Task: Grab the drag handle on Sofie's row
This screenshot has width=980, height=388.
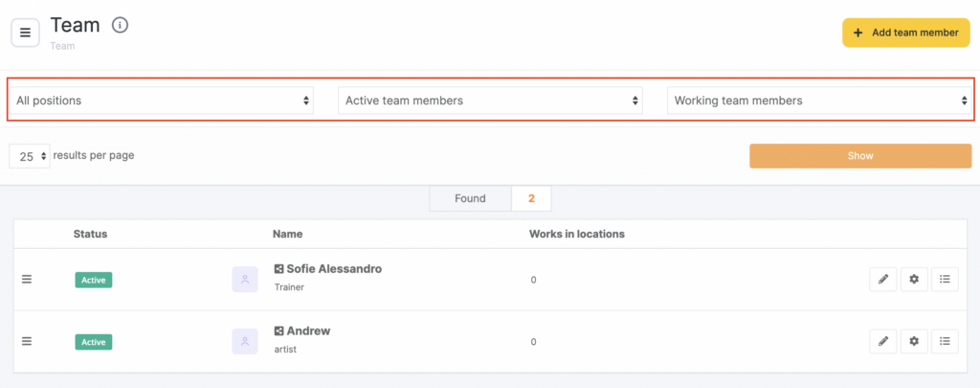Action: point(27,279)
